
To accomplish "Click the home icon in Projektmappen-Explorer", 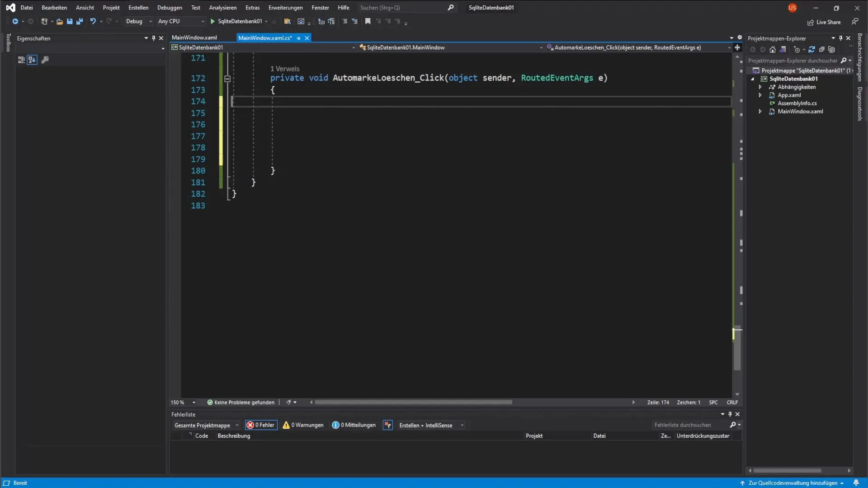I will [x=773, y=50].
